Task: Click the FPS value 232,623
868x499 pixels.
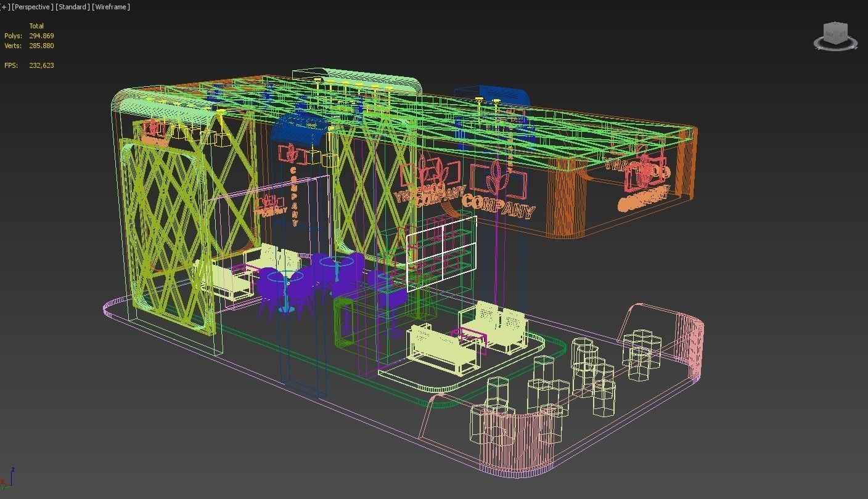Action: pyautogui.click(x=41, y=65)
